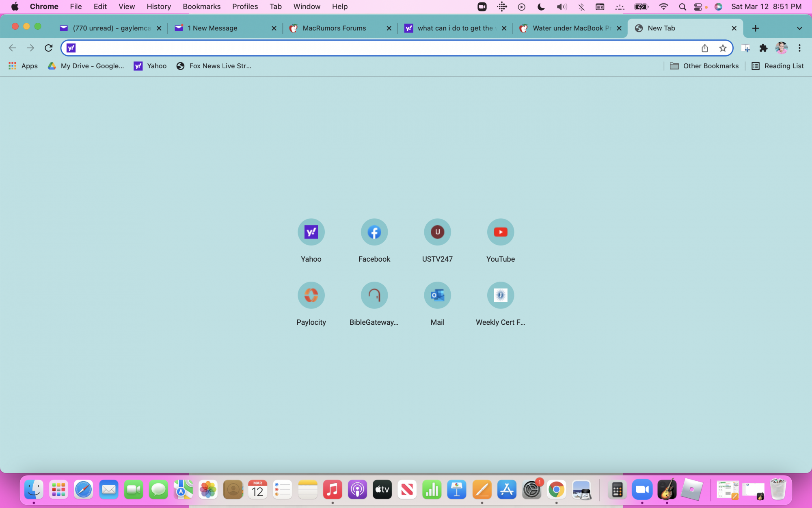Image resolution: width=812 pixels, height=508 pixels.
Task: Click the new tab plus button
Action: pyautogui.click(x=755, y=28)
